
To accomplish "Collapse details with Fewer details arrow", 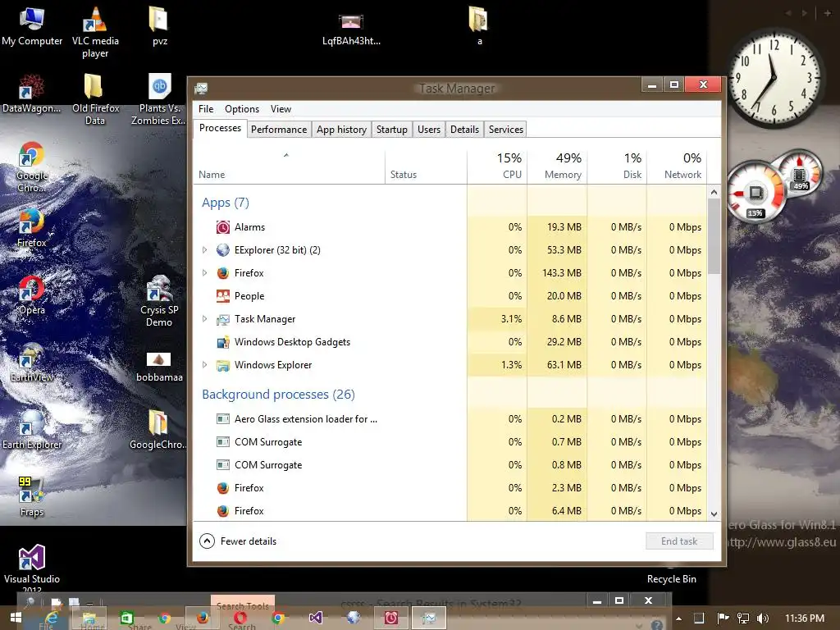I will click(208, 541).
